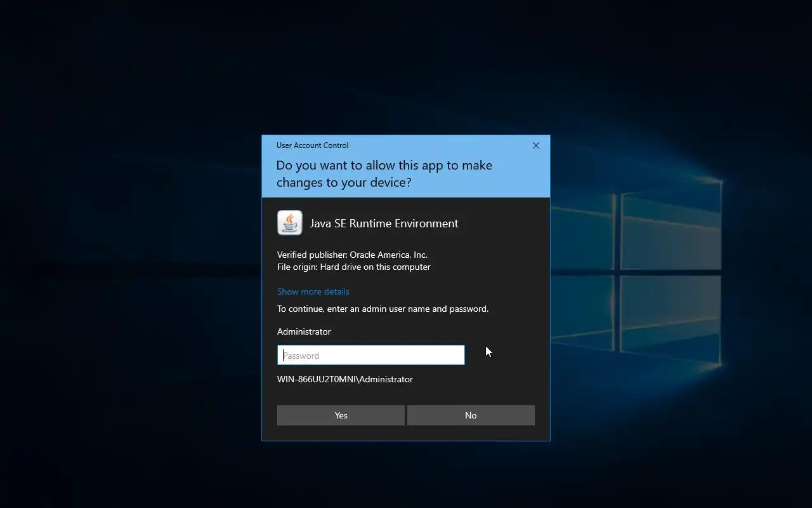Click the User Account Control title text
The width and height of the screenshot is (812, 508).
pos(312,145)
